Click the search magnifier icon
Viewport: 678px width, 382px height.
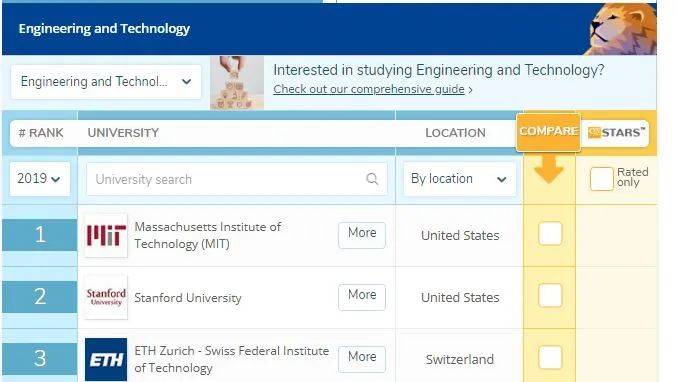(372, 179)
